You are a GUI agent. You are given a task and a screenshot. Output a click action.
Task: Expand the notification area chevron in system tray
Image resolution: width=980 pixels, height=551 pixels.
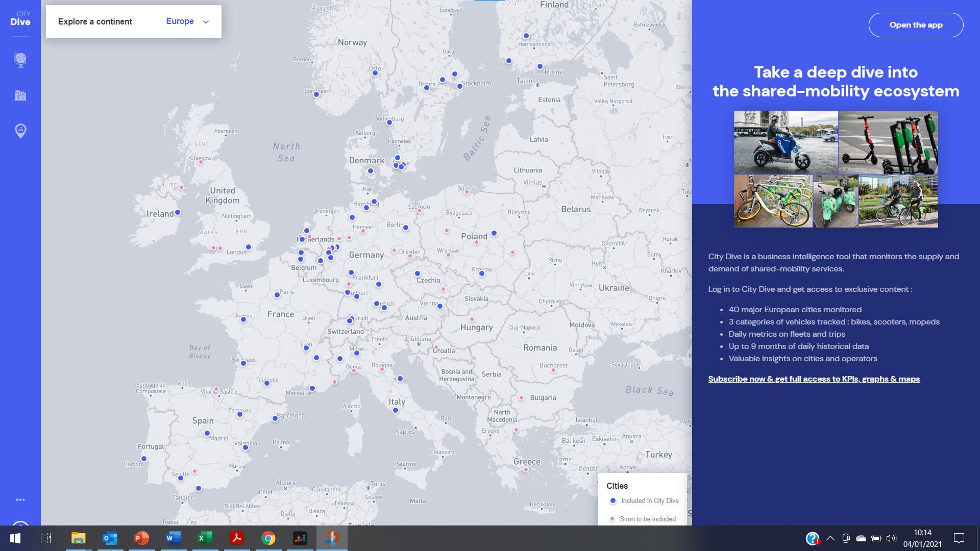coord(829,538)
